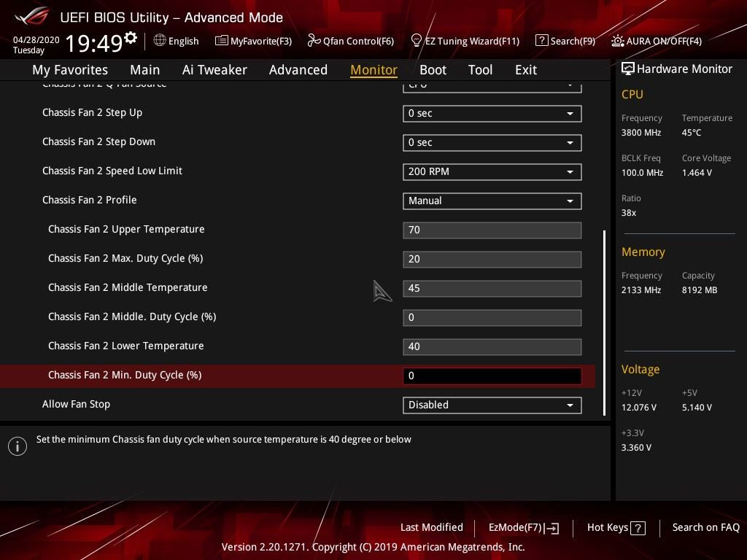Click the memory capacity value 8192 MB

[700, 290]
